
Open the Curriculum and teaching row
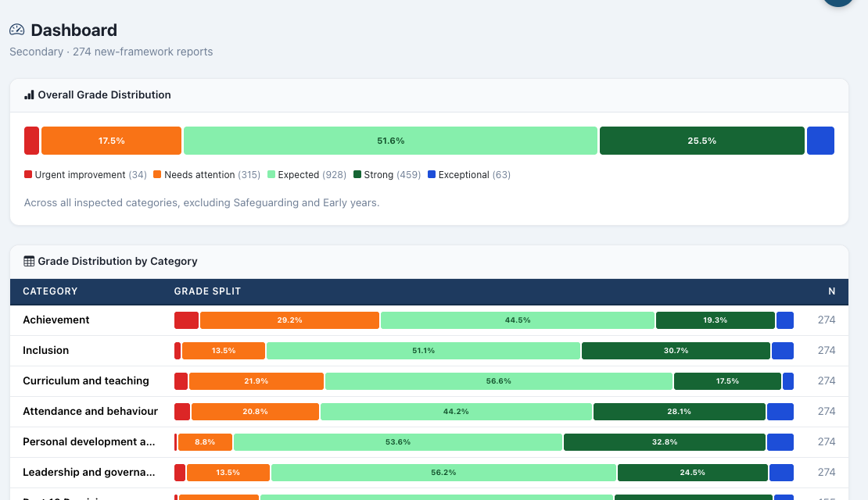[429, 381]
